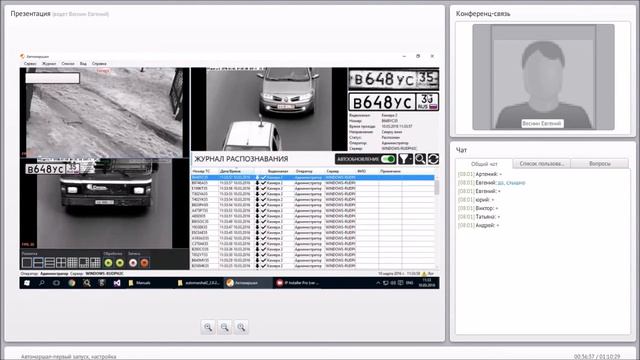Activate the Автомаршал taskbar button
The height and width of the screenshot is (360, 640).
point(248,283)
